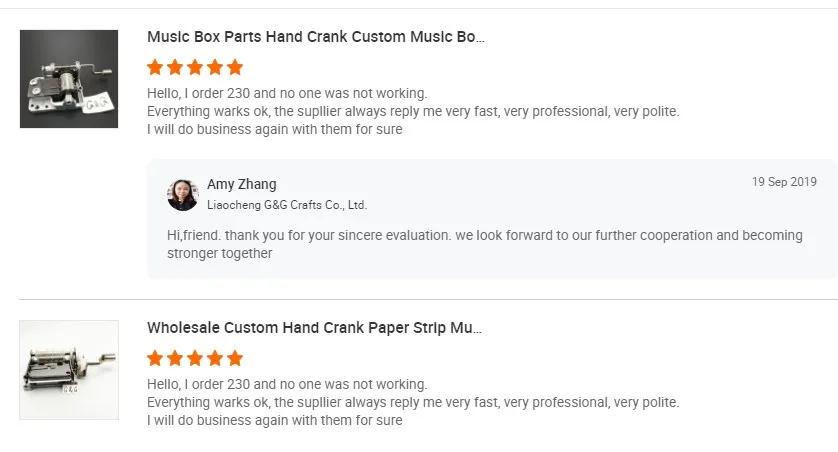Viewport: 838px width, 452px height.
Task: Click "I will do business again" in second review
Action: (x=274, y=420)
